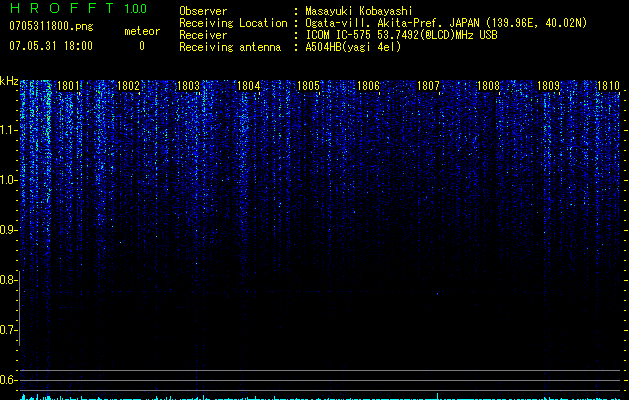Click the 1810 time marker
Viewport: 629px width, 400px height.
point(609,86)
